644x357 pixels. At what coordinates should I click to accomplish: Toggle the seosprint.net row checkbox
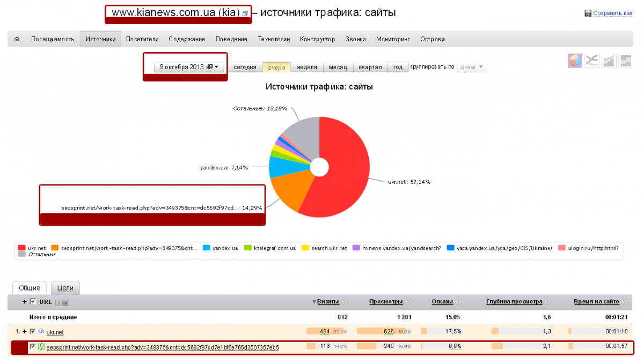(x=33, y=347)
